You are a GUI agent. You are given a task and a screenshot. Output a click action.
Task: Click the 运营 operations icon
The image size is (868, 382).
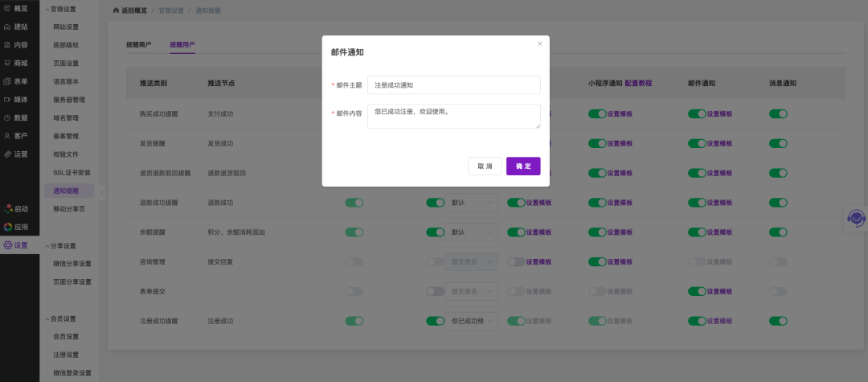coord(8,154)
